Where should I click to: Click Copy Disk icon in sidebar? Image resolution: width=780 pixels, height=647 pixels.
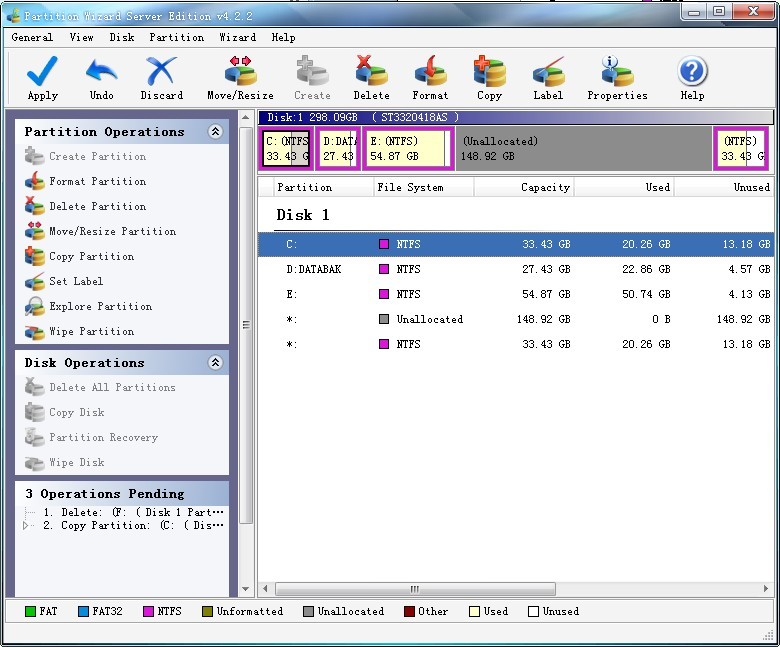[34, 412]
